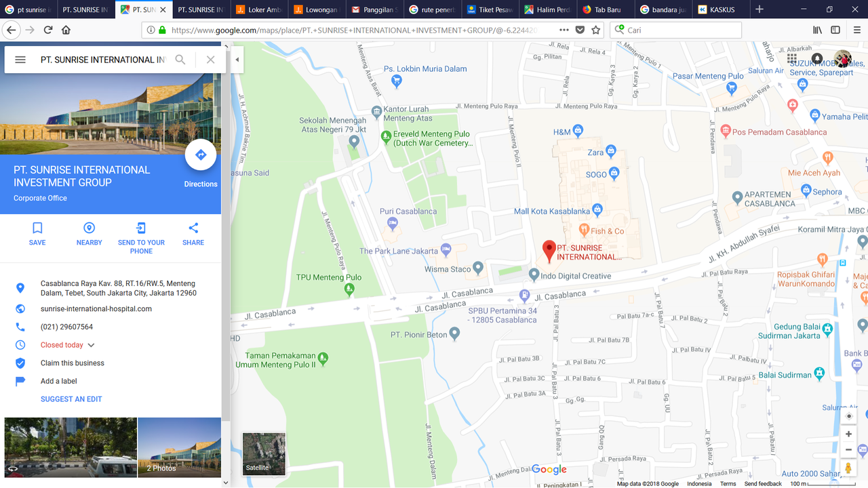This screenshot has height=488, width=868.
Task: Click PT. Pionir Beton marker
Action: click(455, 333)
